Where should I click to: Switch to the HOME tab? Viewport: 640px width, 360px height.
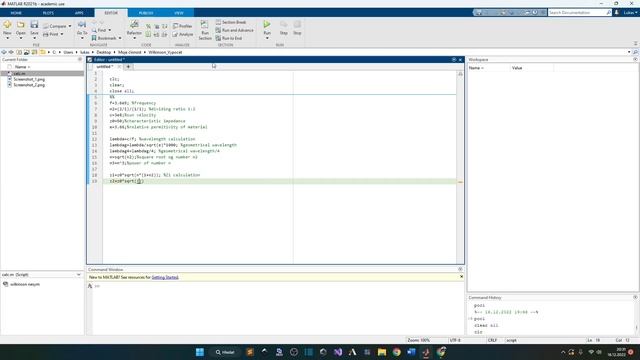16,13
